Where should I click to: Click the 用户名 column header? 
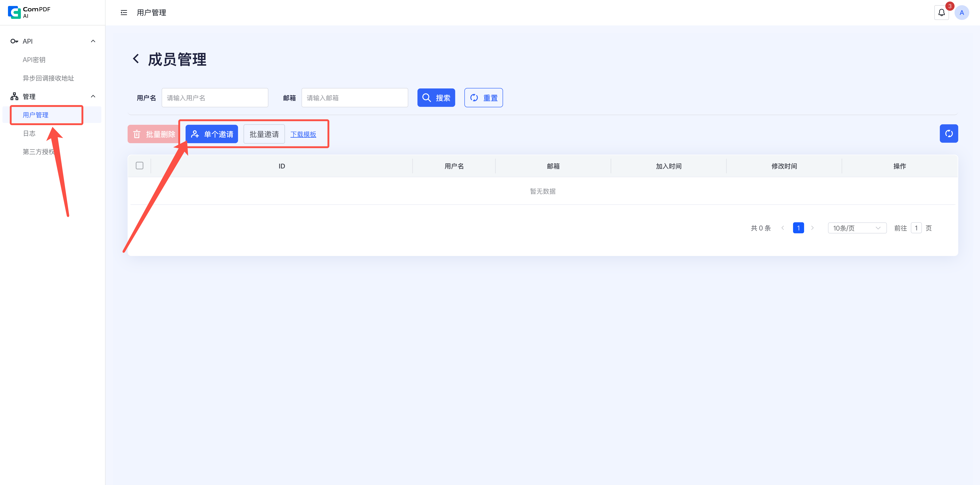pos(454,166)
